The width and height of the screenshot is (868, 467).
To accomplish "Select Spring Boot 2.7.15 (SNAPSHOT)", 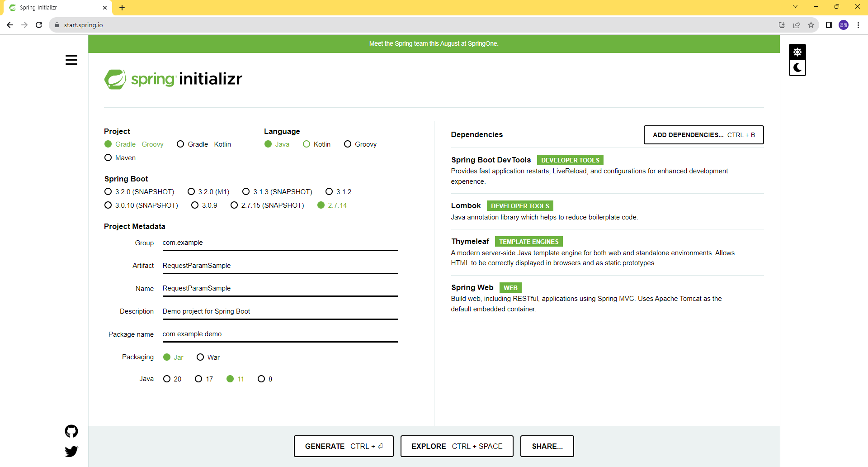I will (x=267, y=205).
